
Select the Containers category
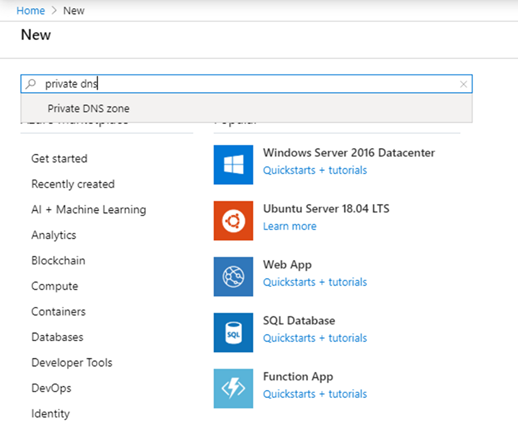(x=58, y=311)
